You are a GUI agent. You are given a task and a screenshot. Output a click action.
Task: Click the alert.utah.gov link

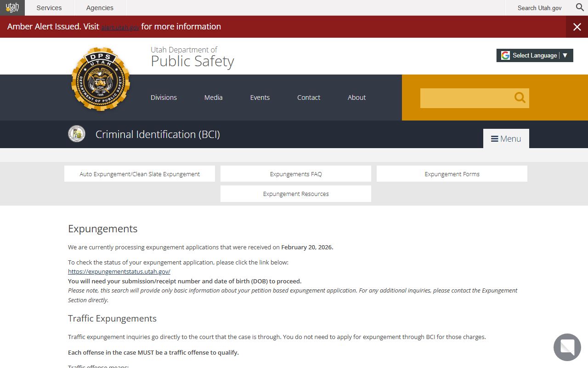(120, 28)
